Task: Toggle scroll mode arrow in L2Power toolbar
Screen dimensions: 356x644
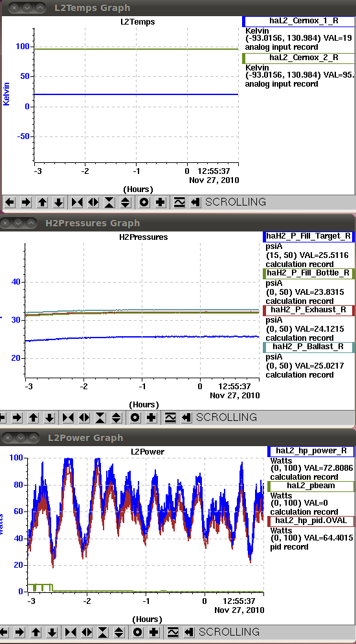Action: (x=189, y=632)
